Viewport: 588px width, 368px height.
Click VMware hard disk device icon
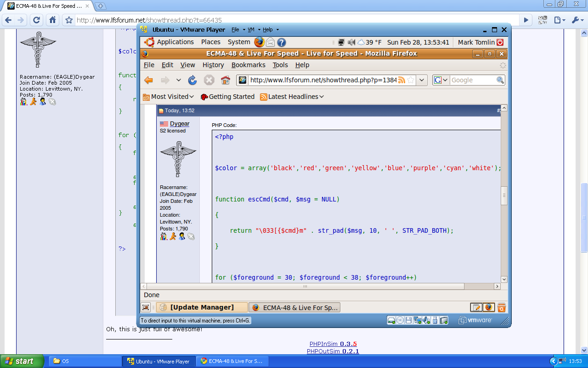pyautogui.click(x=391, y=320)
